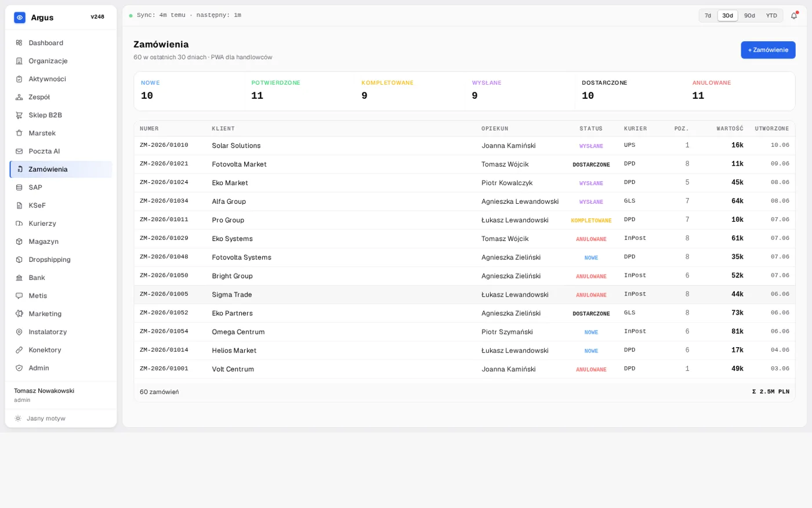The width and height of the screenshot is (812, 508).
Task: Click the Argus eye logo icon
Action: point(20,17)
